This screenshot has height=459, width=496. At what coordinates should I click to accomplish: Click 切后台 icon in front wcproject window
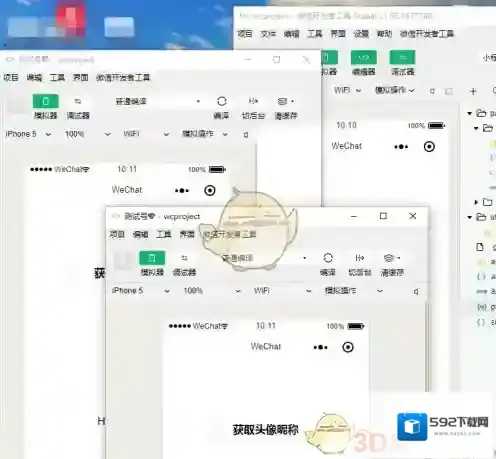[360, 258]
